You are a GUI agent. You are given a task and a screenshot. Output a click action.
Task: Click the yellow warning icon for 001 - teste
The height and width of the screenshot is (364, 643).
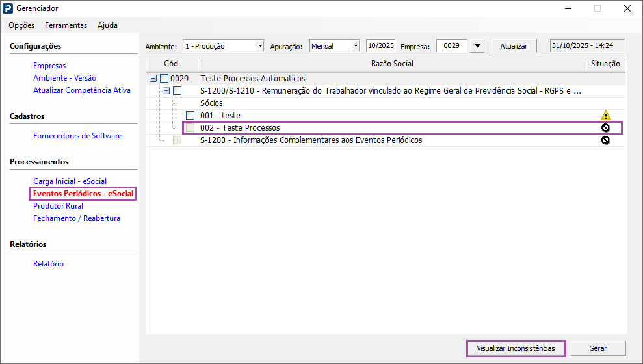[x=605, y=116]
